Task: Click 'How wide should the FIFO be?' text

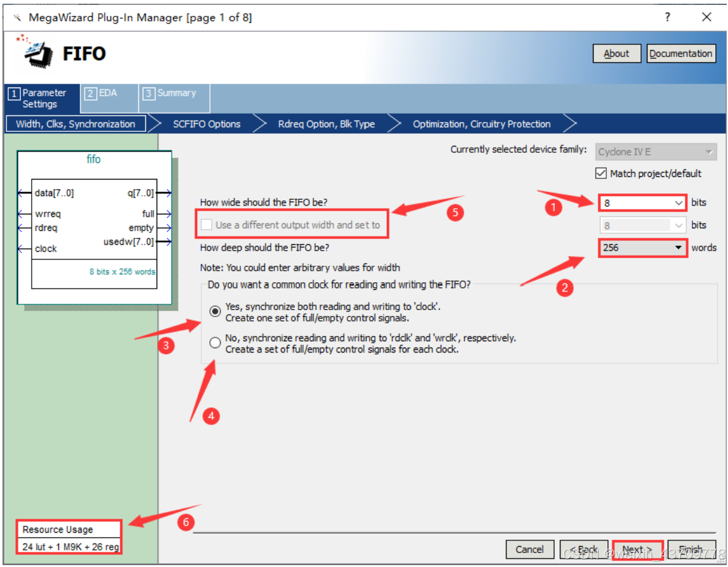Action: click(x=264, y=202)
